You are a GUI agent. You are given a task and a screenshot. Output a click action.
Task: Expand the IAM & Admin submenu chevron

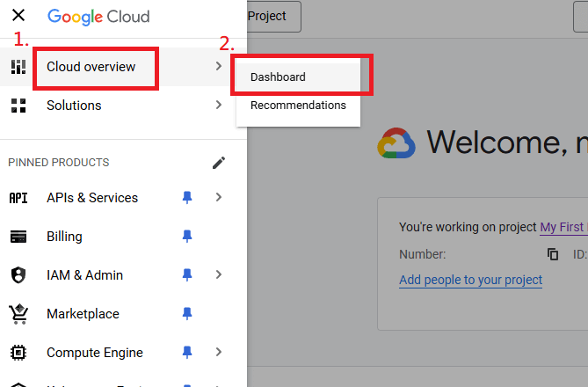click(x=219, y=274)
